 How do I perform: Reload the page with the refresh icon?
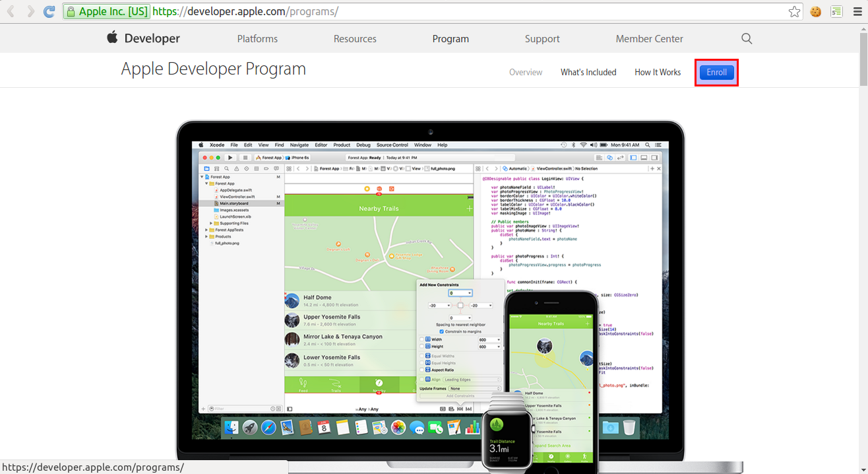coord(49,11)
